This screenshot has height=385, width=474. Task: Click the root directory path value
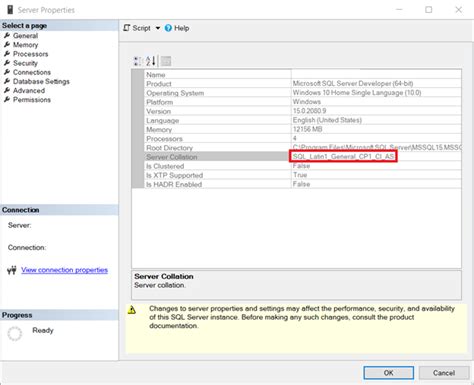click(377, 147)
